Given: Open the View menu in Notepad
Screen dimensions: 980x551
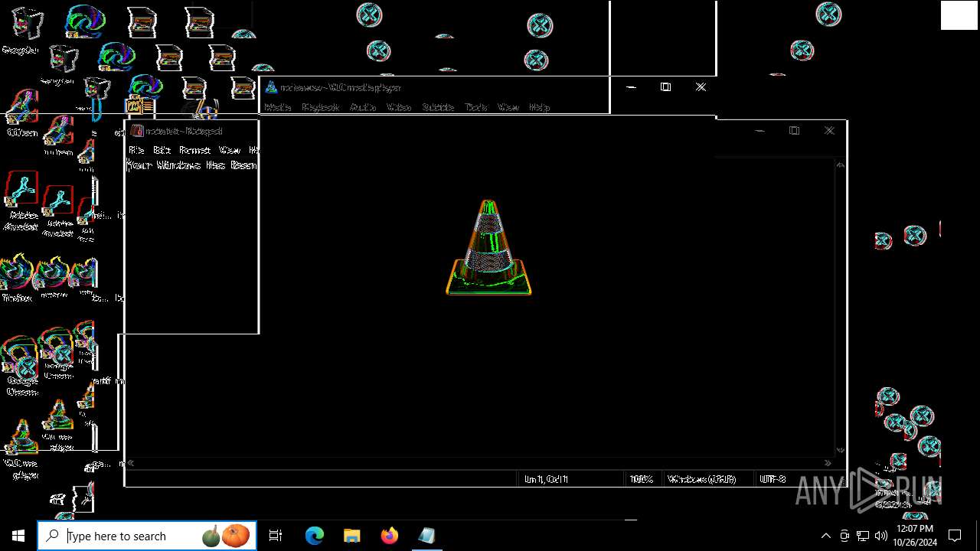Looking at the screenshot, I should 230,150.
